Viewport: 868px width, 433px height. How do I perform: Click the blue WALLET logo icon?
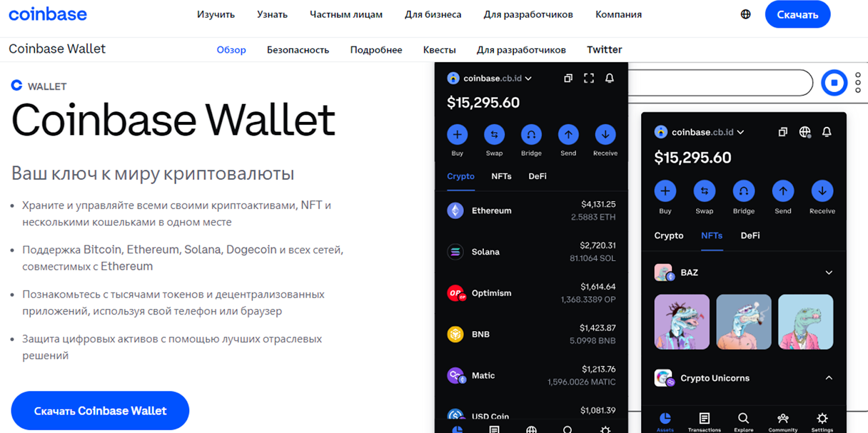pyautogui.click(x=17, y=86)
